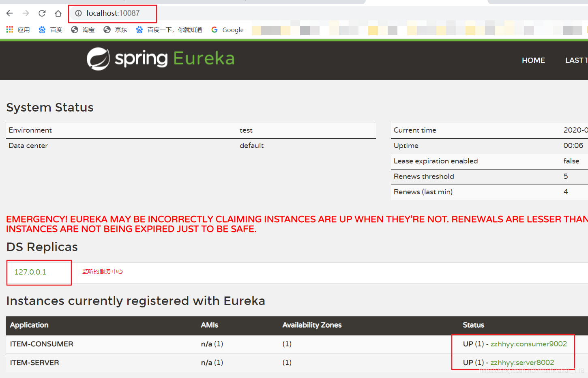The image size is (588, 378).
Task: Open the browser home page icon
Action: pyautogui.click(x=58, y=13)
